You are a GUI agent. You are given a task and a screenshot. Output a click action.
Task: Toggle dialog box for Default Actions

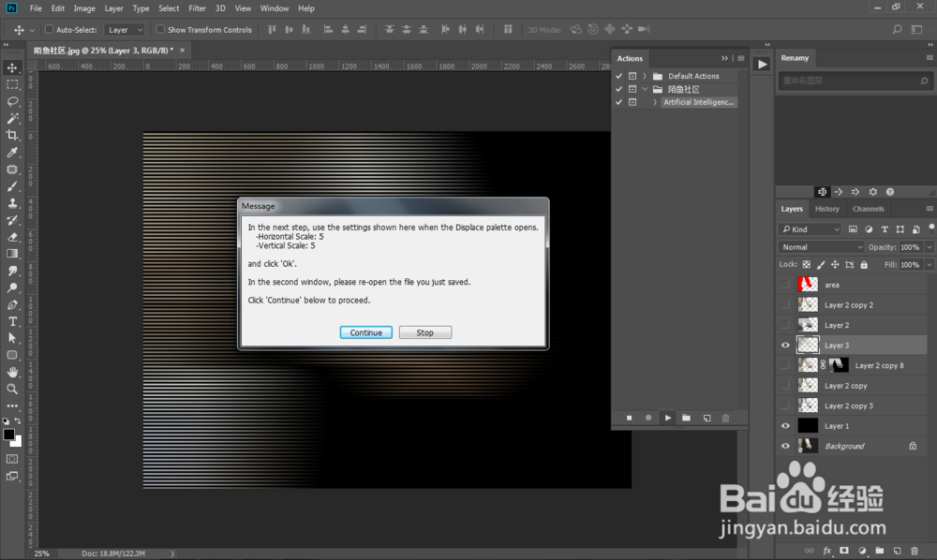[x=632, y=76]
